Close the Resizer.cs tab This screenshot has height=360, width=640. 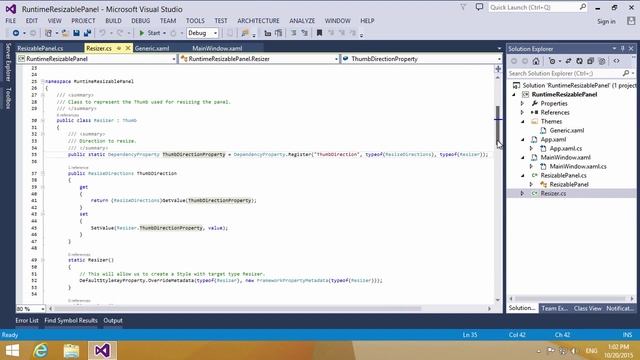pyautogui.click(x=128, y=48)
